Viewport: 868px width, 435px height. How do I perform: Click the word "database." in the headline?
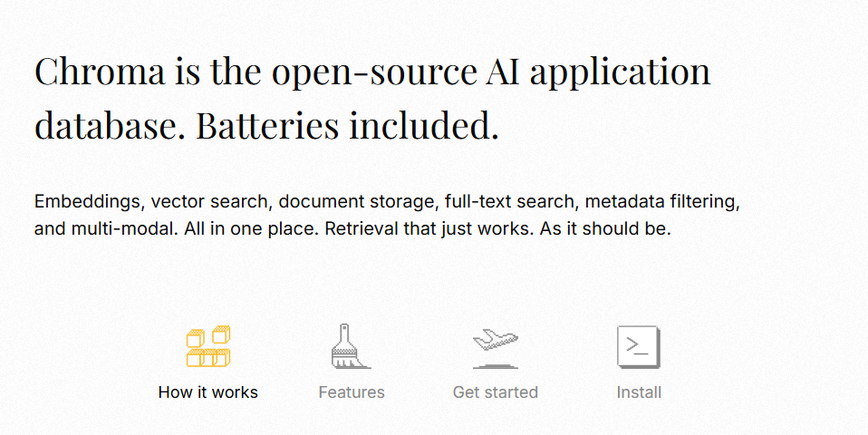[110, 125]
